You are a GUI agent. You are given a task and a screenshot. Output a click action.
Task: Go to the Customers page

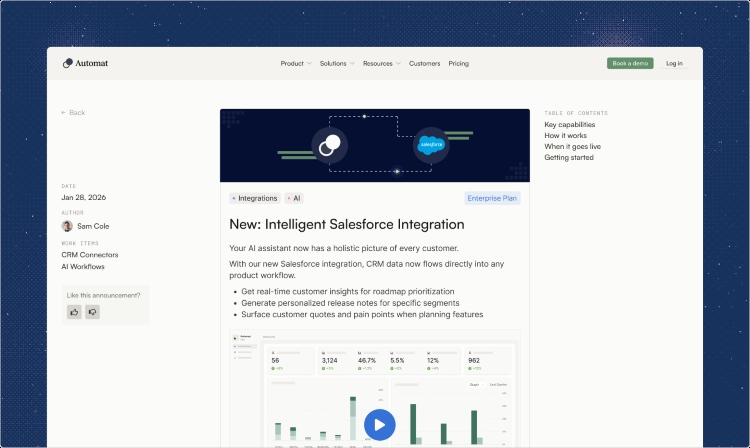(x=424, y=64)
